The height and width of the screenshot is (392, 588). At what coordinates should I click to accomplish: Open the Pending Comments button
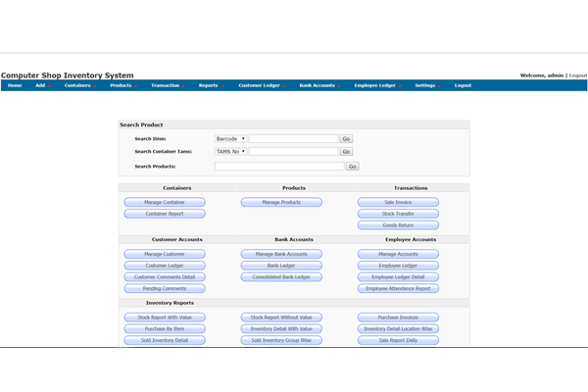point(165,289)
